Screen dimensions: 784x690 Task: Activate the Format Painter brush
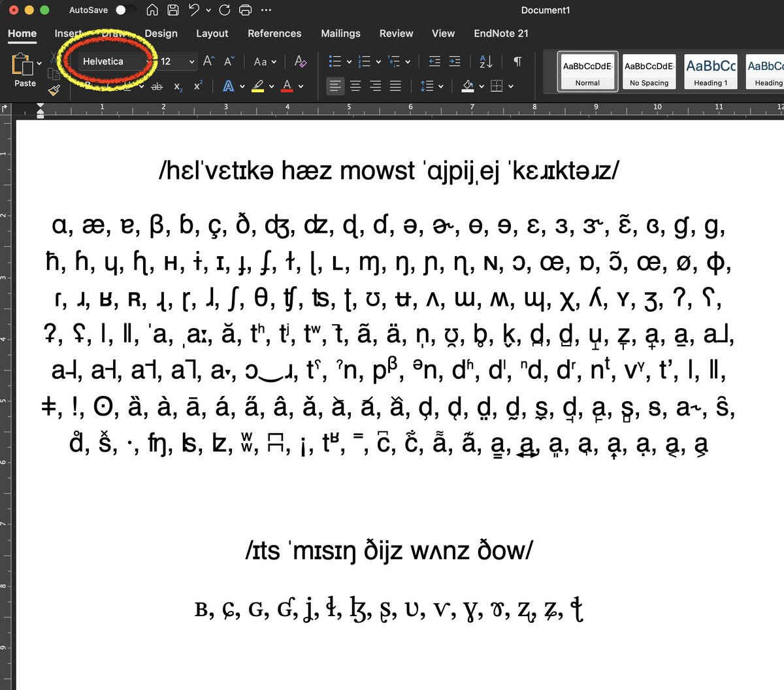click(54, 90)
